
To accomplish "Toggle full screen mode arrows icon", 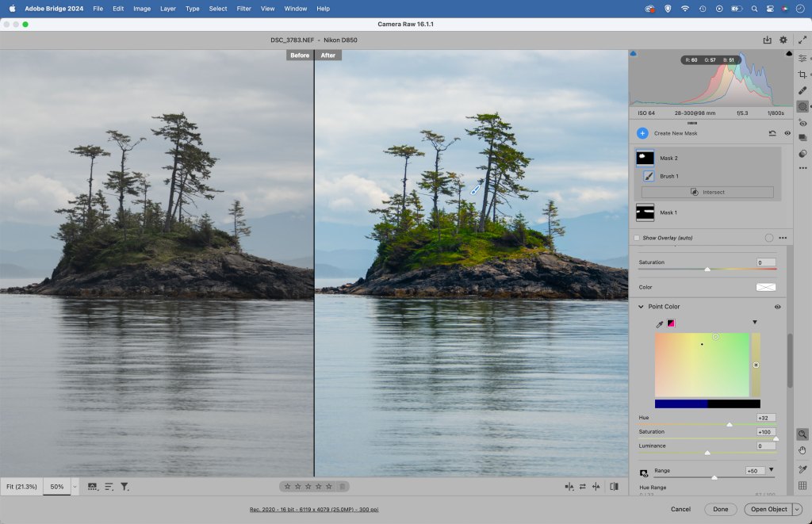I will coord(802,40).
